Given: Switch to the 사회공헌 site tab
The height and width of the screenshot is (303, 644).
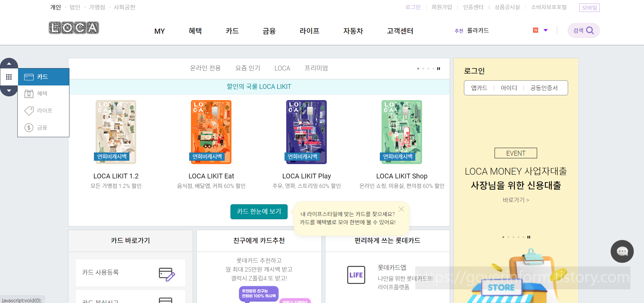Looking at the screenshot, I should click(x=125, y=7).
